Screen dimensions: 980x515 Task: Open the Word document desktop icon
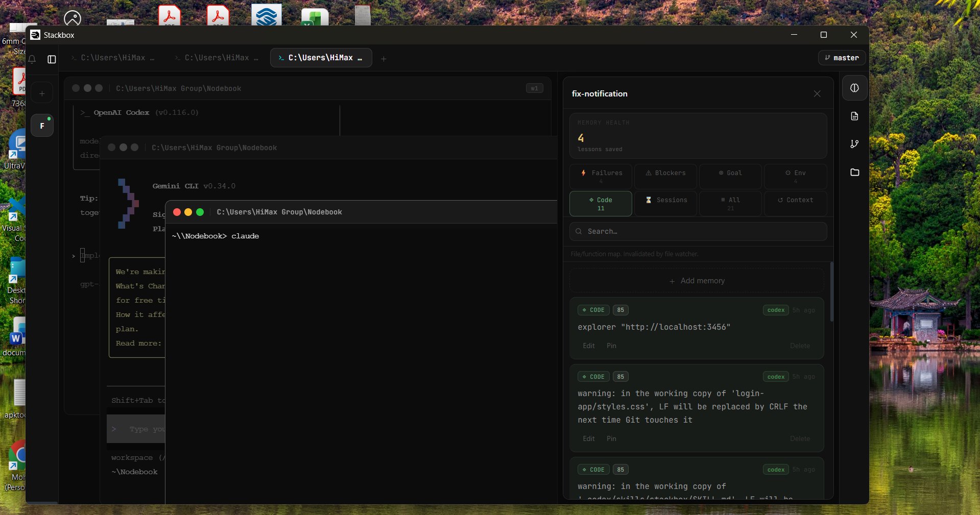[x=18, y=332]
